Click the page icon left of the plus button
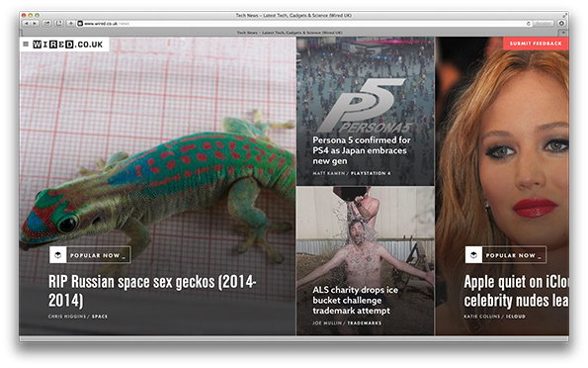 [x=59, y=24]
